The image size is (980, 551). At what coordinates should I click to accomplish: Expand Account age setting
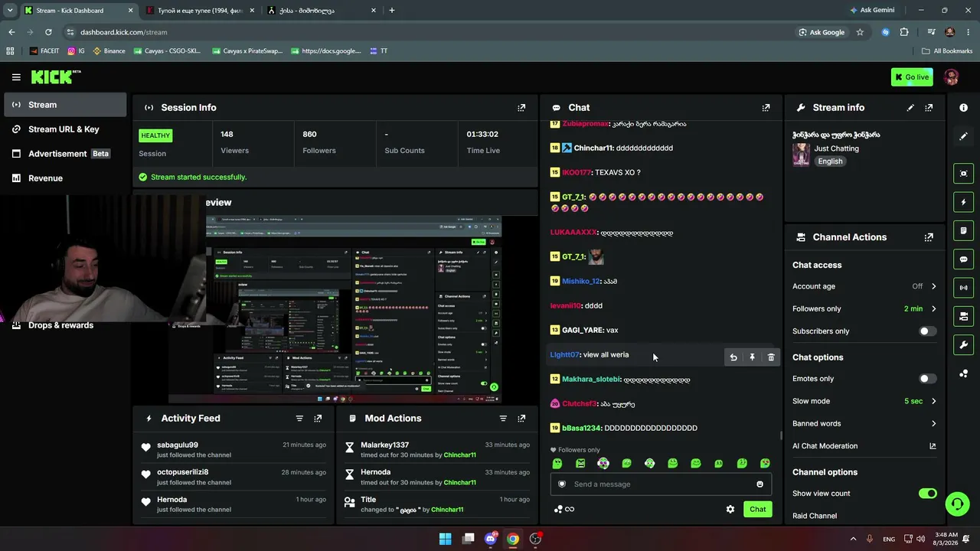pos(864,286)
